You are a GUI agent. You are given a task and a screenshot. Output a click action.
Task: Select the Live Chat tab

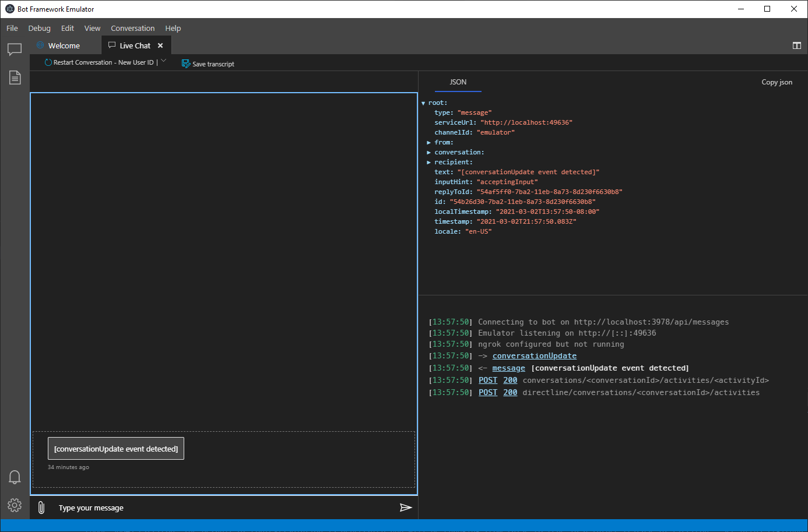135,45
